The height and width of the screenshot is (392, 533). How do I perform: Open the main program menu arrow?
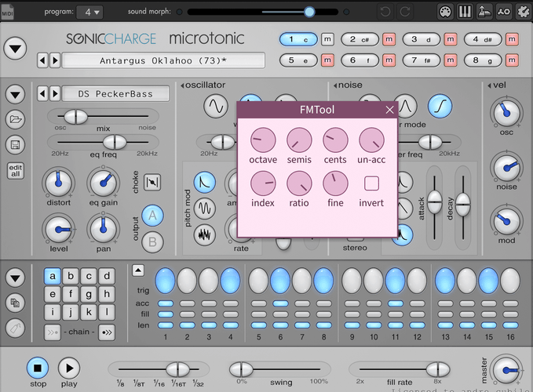(x=15, y=49)
